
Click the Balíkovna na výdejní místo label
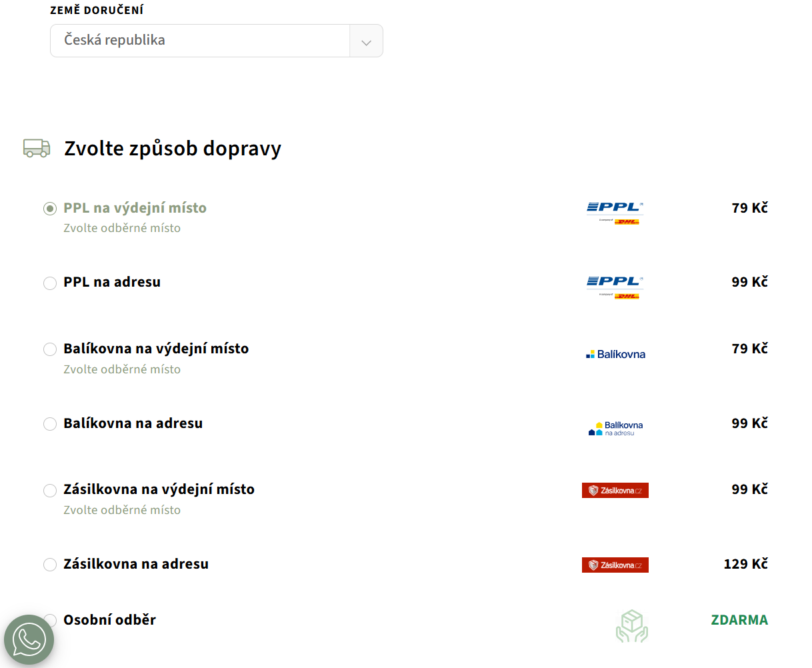pyautogui.click(x=156, y=349)
